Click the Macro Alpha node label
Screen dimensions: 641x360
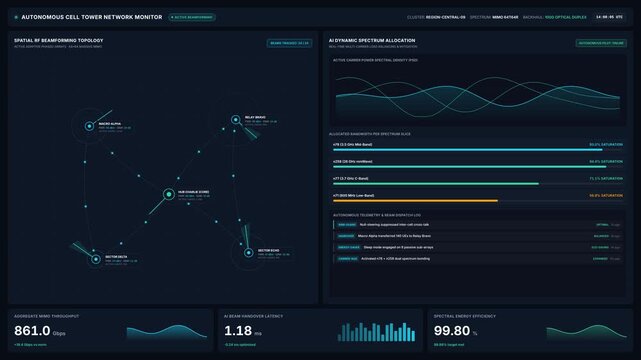(x=110, y=124)
